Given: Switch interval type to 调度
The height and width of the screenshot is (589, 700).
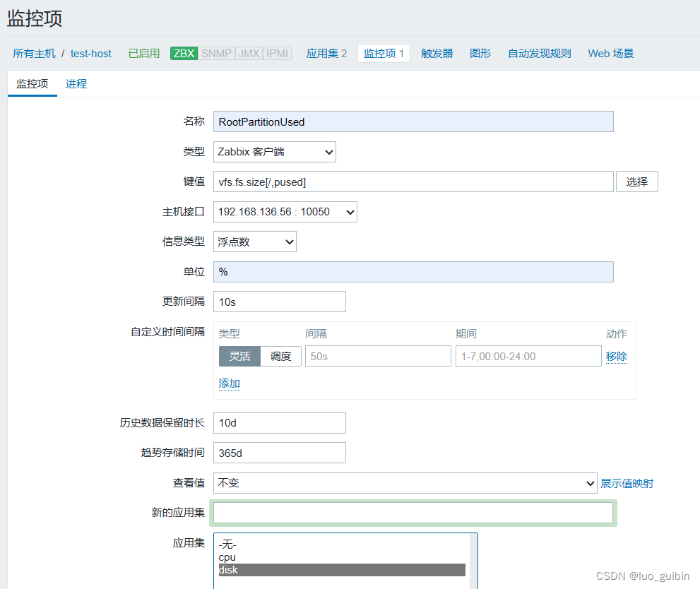Looking at the screenshot, I should coord(280,357).
